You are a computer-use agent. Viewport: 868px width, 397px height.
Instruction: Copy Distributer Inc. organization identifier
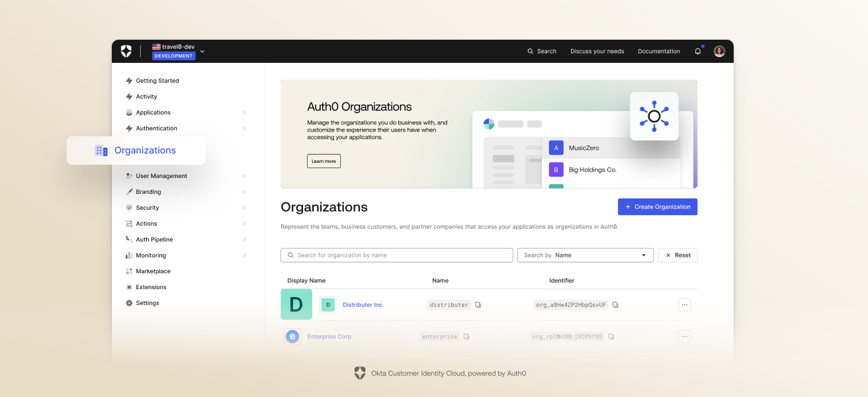click(615, 305)
